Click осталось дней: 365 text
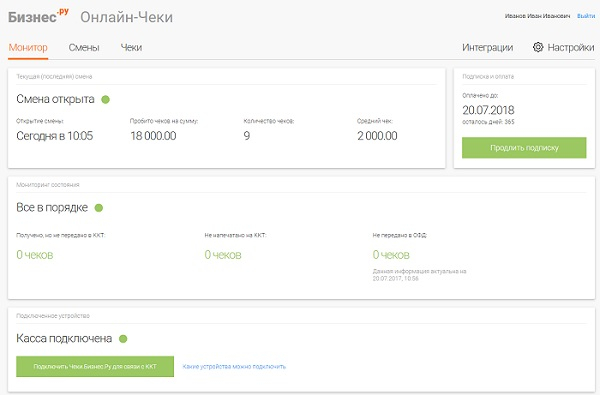The width and height of the screenshot is (600, 395). (488, 122)
